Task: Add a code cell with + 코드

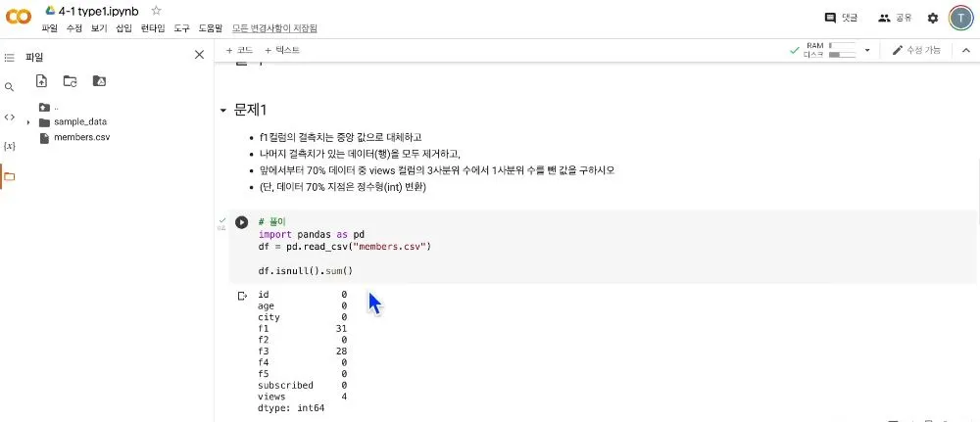Action: point(239,50)
